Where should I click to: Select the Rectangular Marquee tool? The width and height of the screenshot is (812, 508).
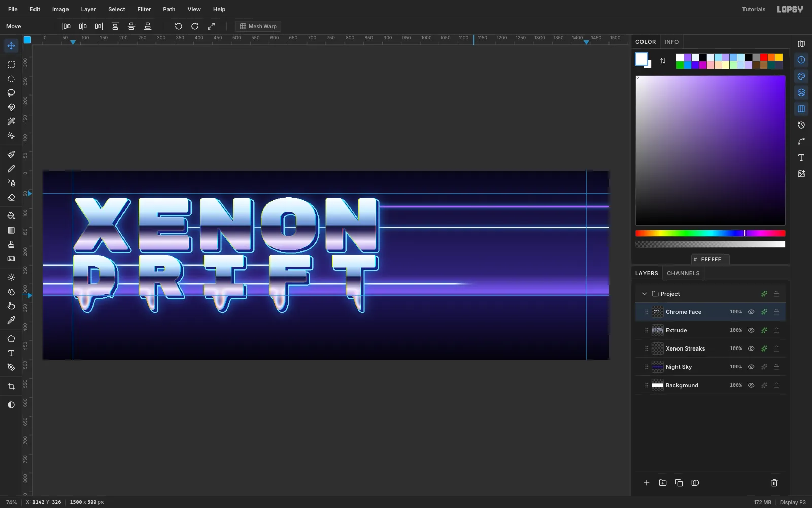tap(11, 65)
